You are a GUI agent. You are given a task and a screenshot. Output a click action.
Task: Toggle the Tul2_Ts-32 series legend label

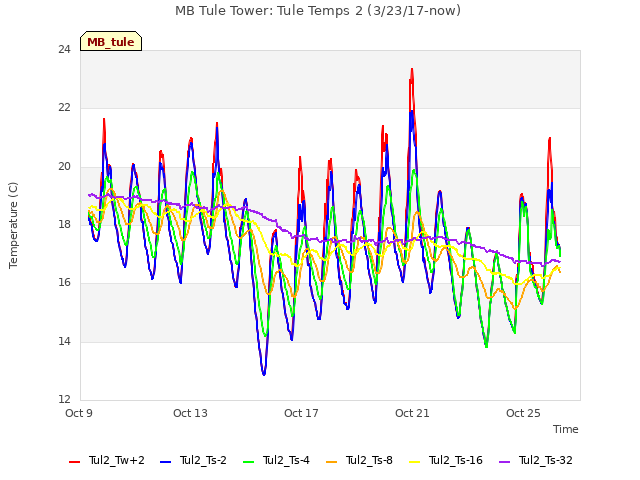coord(546,460)
